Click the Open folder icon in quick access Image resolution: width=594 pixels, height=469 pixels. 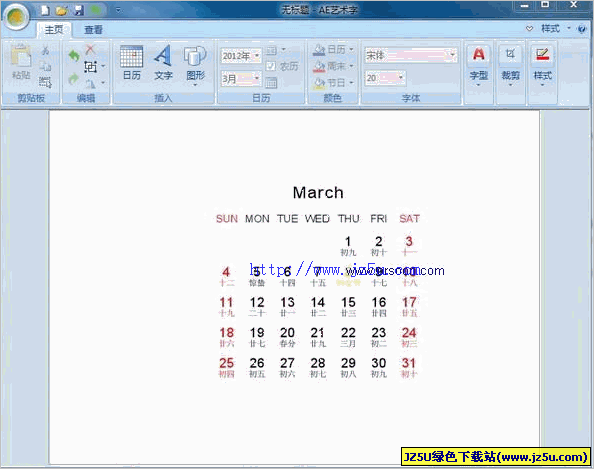tap(61, 10)
